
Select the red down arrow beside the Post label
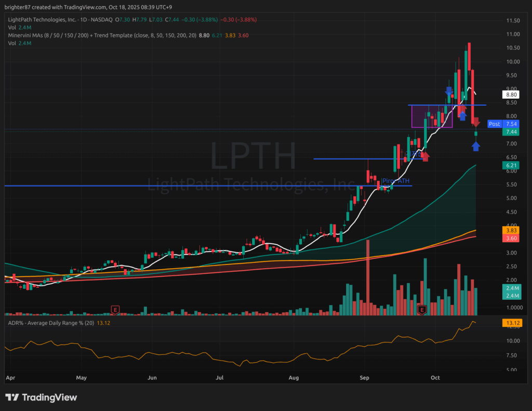pyautogui.click(x=476, y=123)
